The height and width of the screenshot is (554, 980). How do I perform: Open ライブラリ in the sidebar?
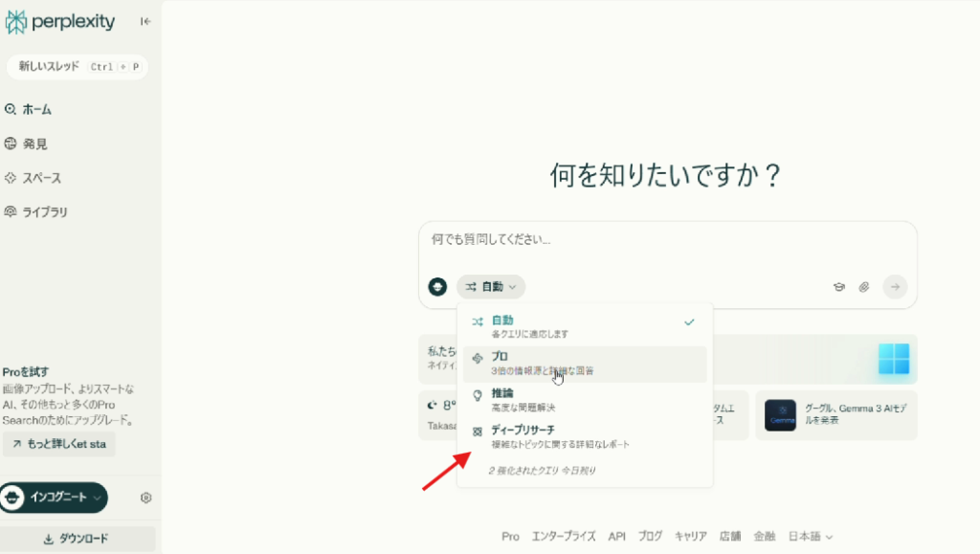click(x=45, y=212)
